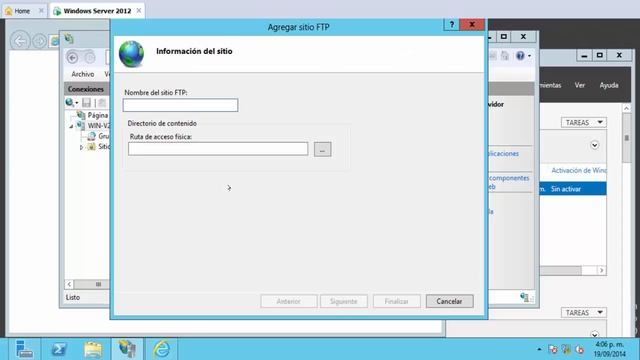The width and height of the screenshot is (640, 360).
Task: Open dialog help question mark button
Action: [x=451, y=25]
